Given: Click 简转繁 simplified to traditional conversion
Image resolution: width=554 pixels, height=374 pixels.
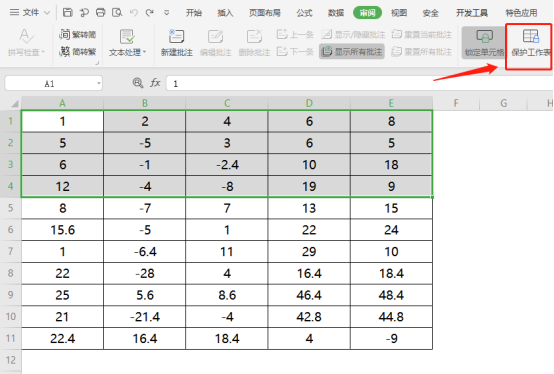Looking at the screenshot, I should pyautogui.click(x=77, y=52).
